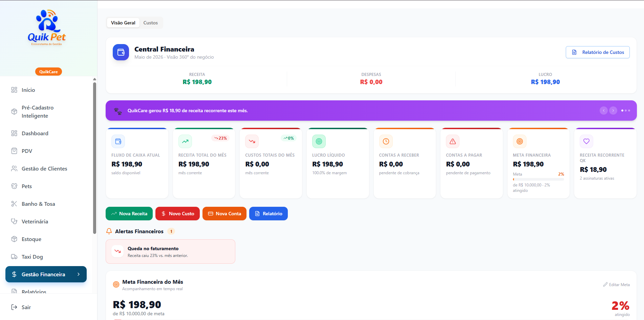
Task: Click the Nova Receita button
Action: tap(129, 214)
